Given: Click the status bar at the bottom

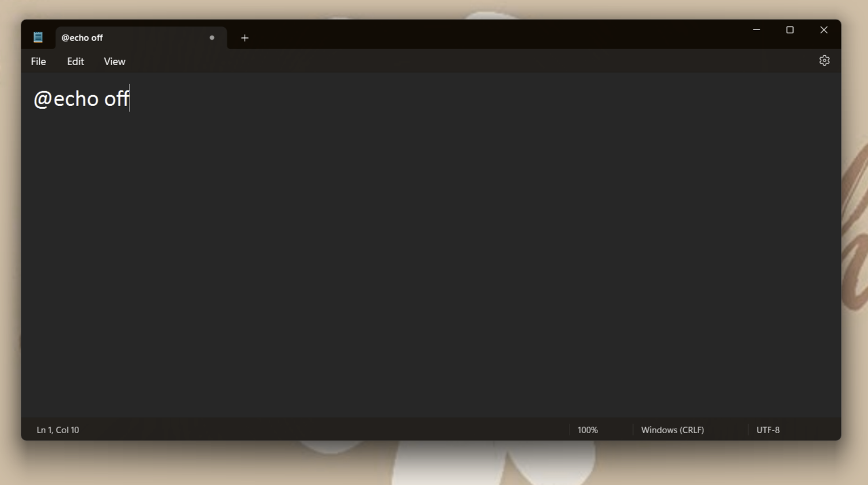Looking at the screenshot, I should (x=346, y=430).
